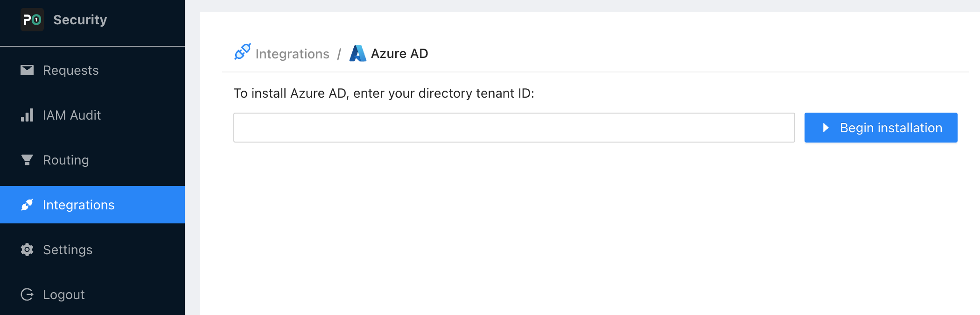Click the Security title text
980x315 pixels.
[80, 20]
